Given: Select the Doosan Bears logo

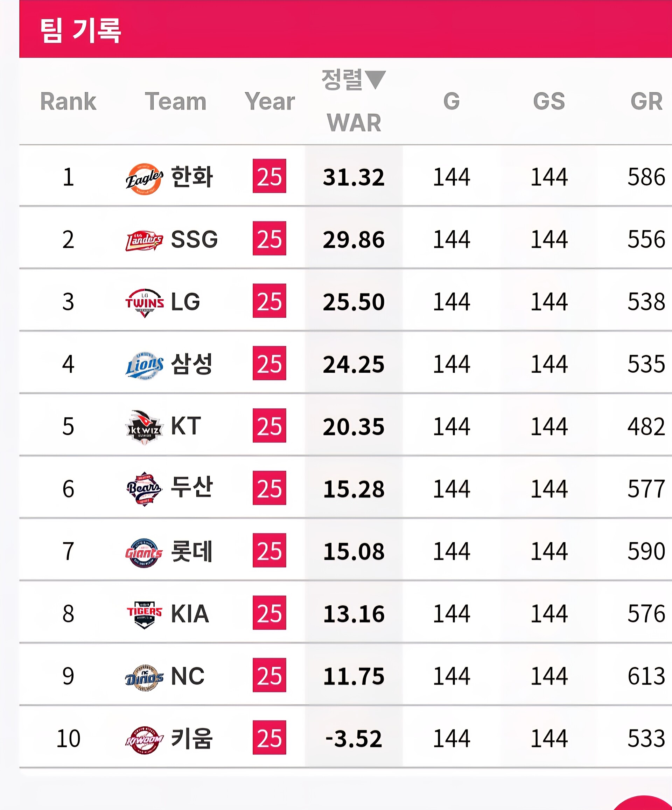Looking at the screenshot, I should [x=144, y=489].
